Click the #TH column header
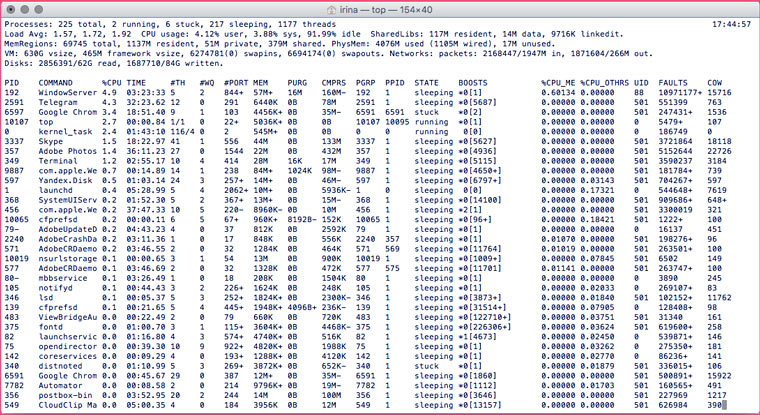The width and height of the screenshot is (760, 415). 177,83
